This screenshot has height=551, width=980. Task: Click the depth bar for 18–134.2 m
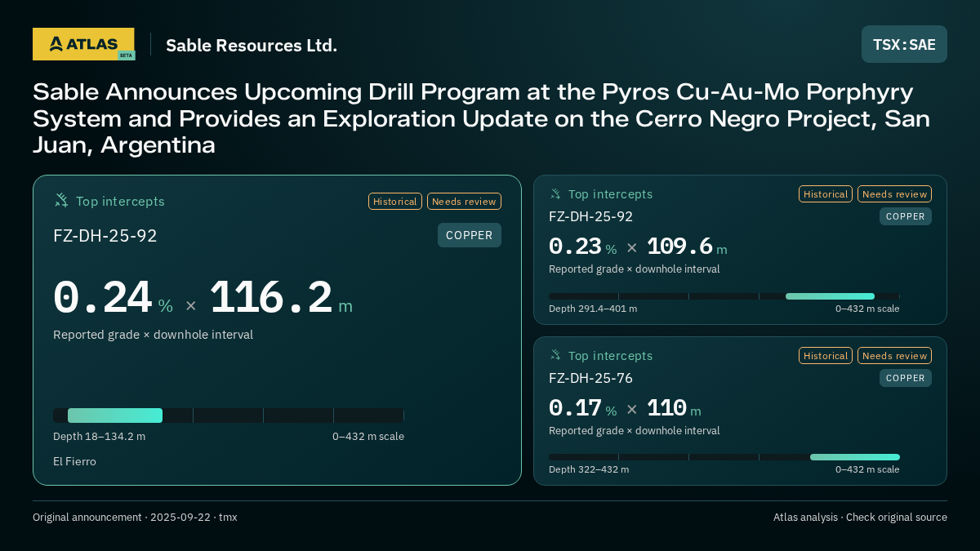(x=229, y=415)
